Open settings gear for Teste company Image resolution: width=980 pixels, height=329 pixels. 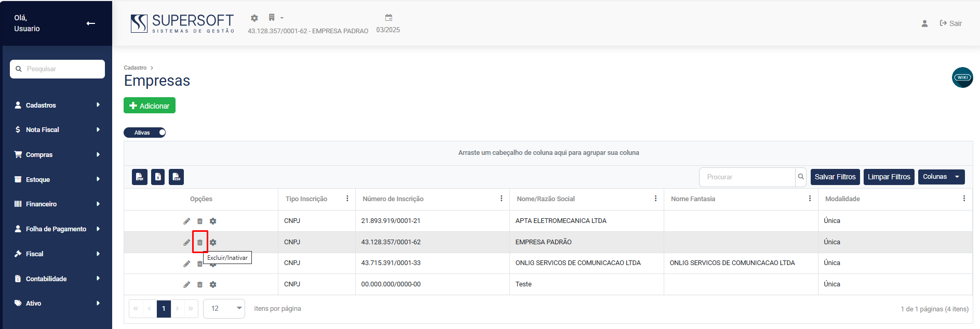213,284
